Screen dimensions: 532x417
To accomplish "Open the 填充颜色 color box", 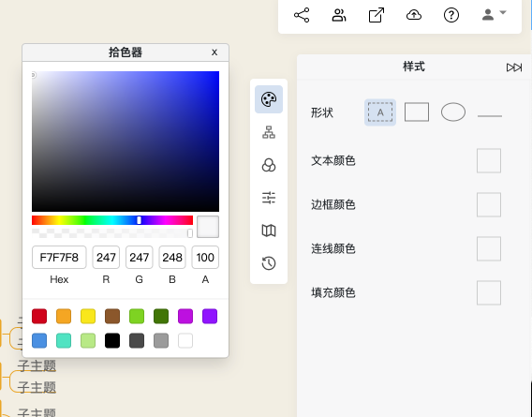I will coord(489,292).
